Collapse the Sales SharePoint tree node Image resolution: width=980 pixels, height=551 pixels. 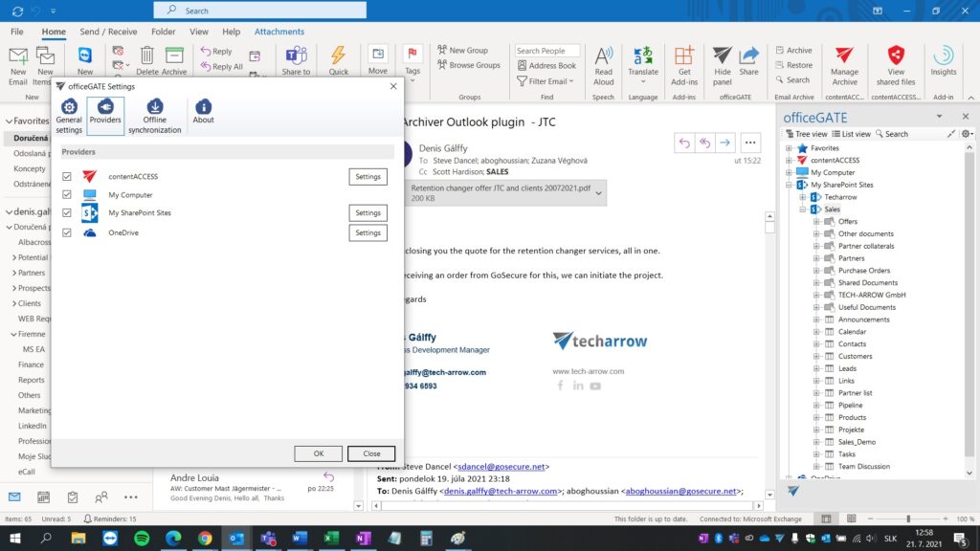click(803, 209)
